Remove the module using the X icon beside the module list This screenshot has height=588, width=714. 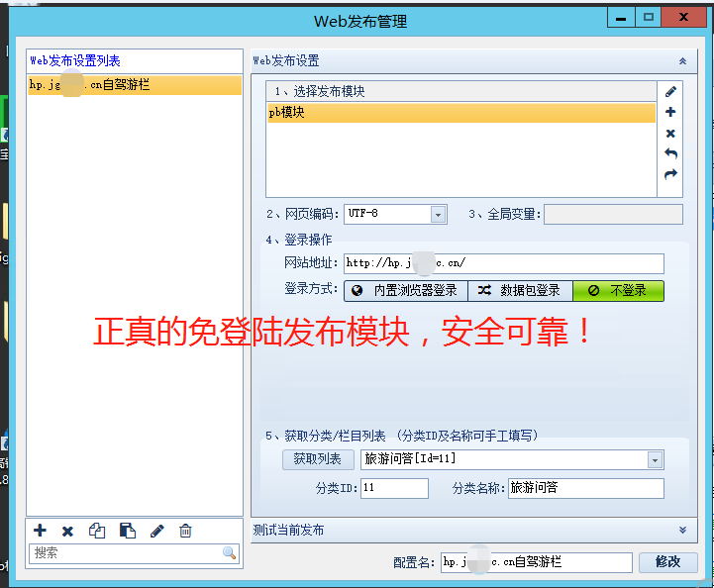(x=670, y=134)
